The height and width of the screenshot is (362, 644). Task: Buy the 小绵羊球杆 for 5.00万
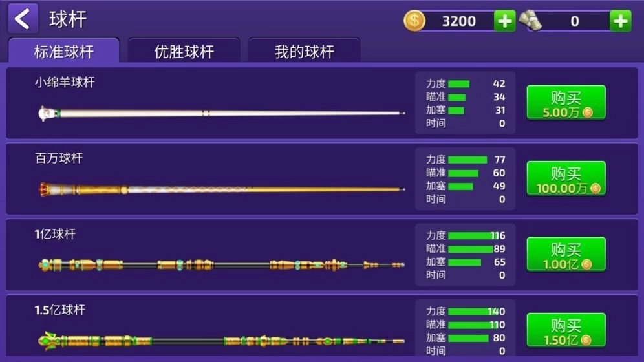pos(566,103)
